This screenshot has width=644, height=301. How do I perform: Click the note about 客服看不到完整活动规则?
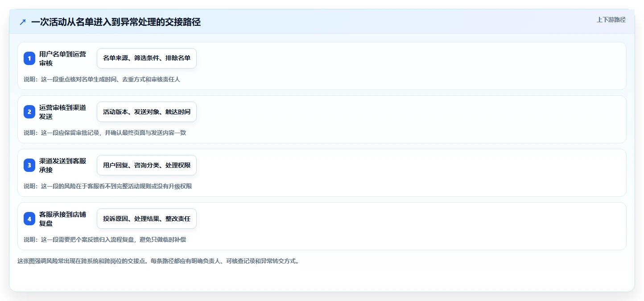[107, 186]
